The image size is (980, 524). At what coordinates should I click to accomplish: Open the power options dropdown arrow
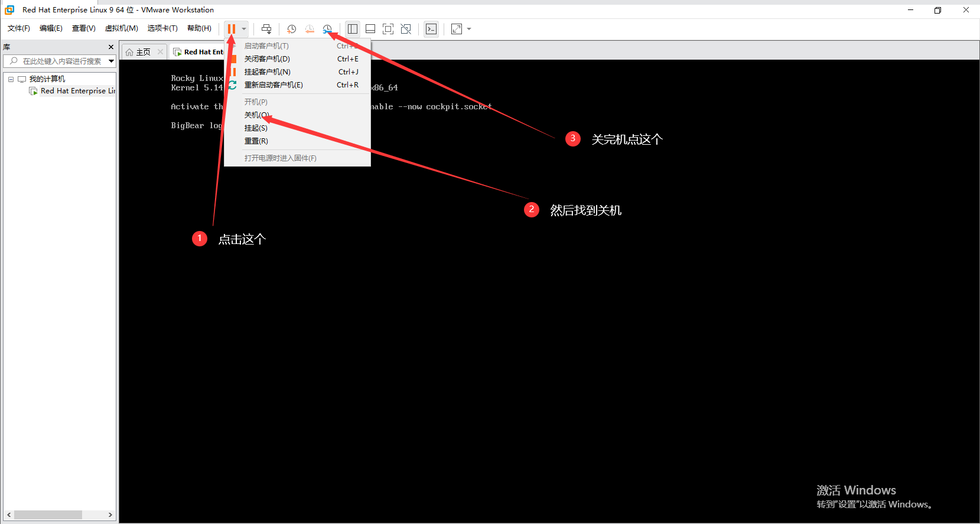click(244, 29)
